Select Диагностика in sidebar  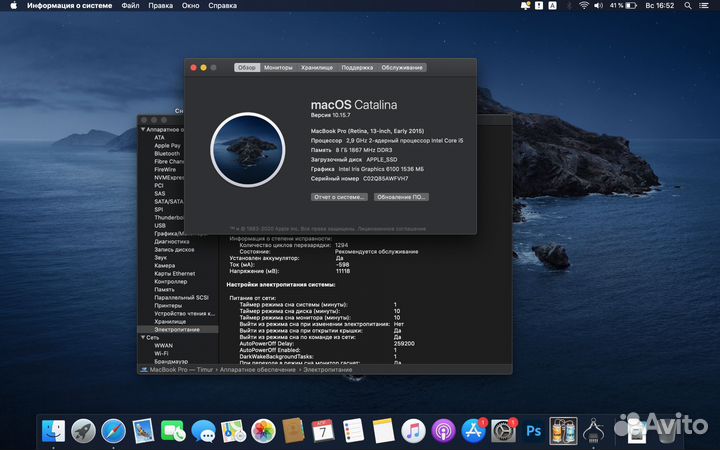[x=172, y=242]
